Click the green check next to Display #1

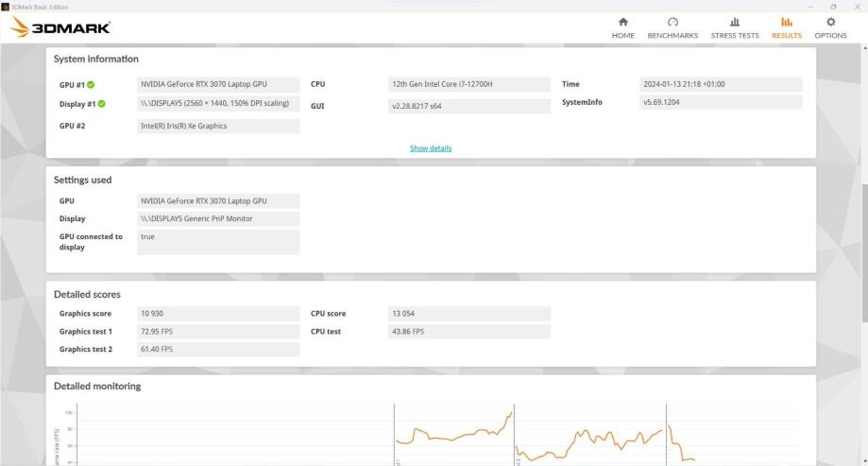(x=102, y=104)
